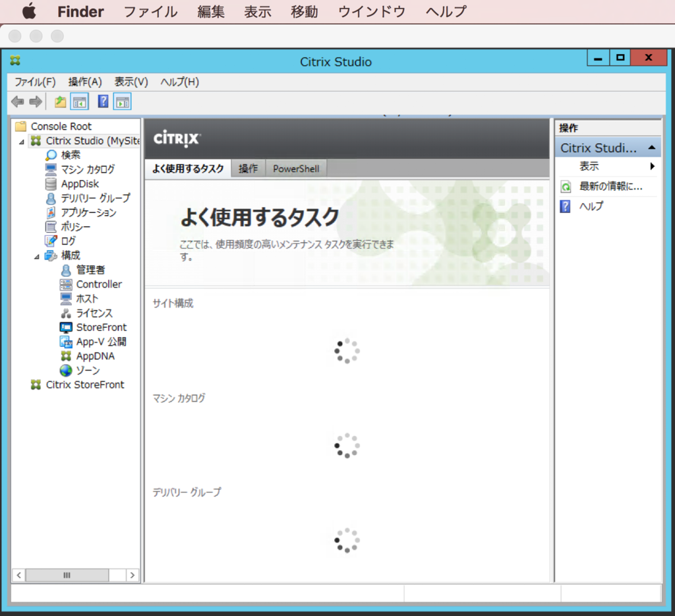Click the ホスト monitor icon
The height and width of the screenshot is (616, 675).
click(x=66, y=299)
